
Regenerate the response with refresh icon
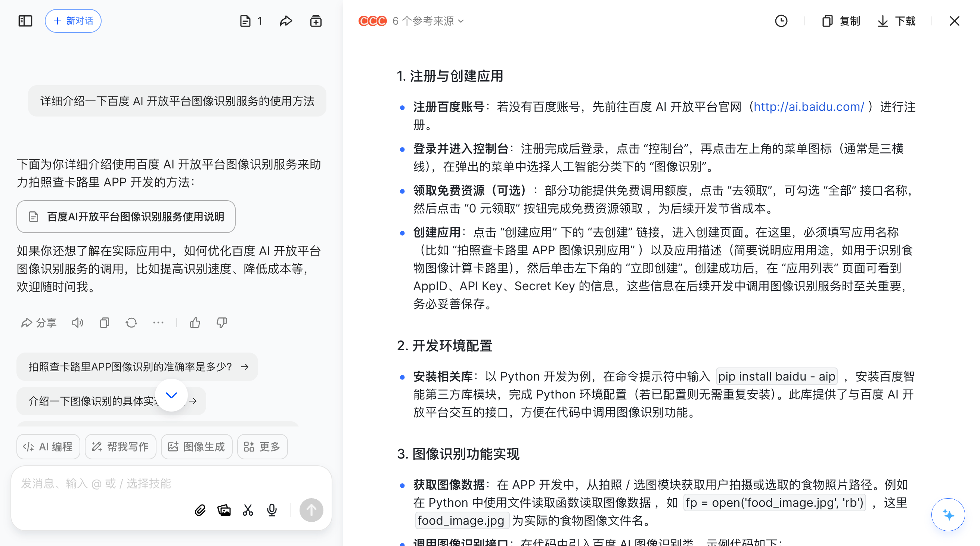[131, 323]
